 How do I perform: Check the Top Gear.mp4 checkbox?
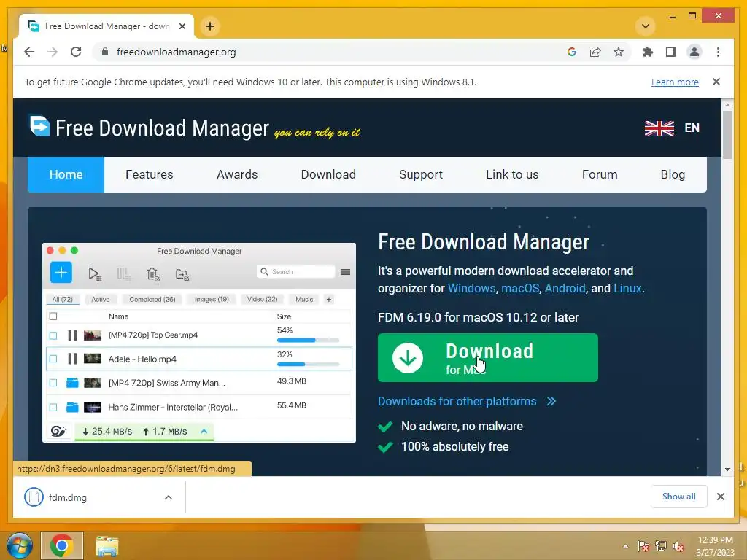pyautogui.click(x=53, y=335)
